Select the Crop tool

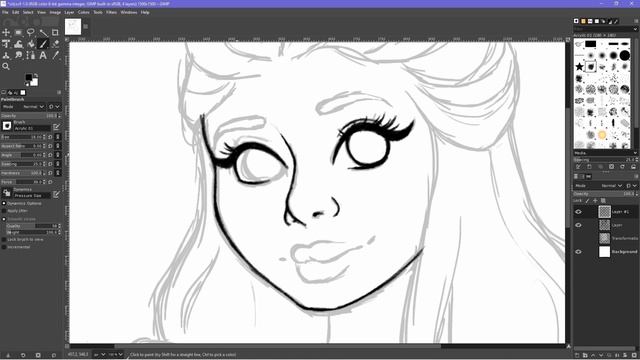(55, 32)
